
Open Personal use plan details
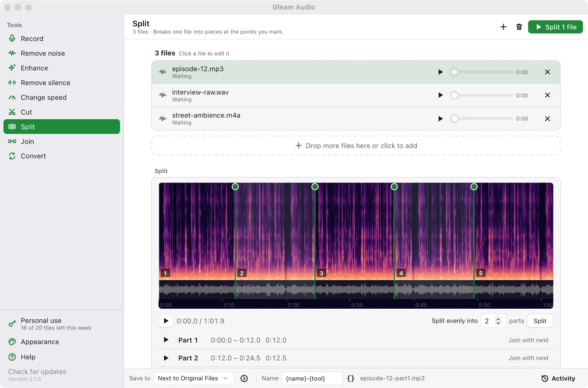coord(61,324)
